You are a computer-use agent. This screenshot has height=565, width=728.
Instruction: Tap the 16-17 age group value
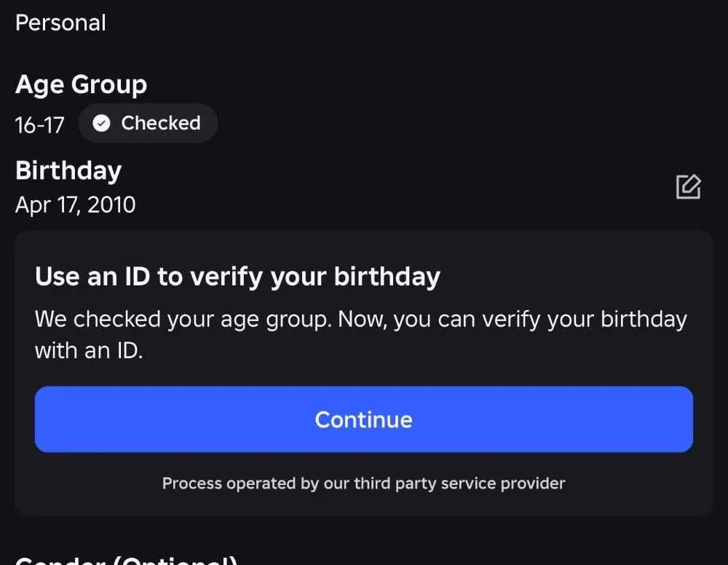click(x=39, y=125)
